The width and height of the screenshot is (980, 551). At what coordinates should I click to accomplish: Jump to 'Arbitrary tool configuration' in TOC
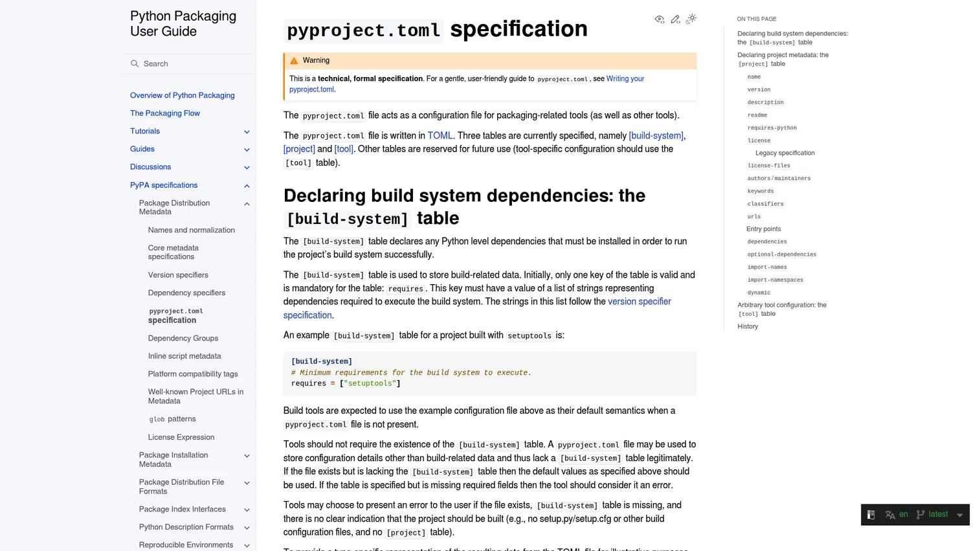pyautogui.click(x=782, y=309)
